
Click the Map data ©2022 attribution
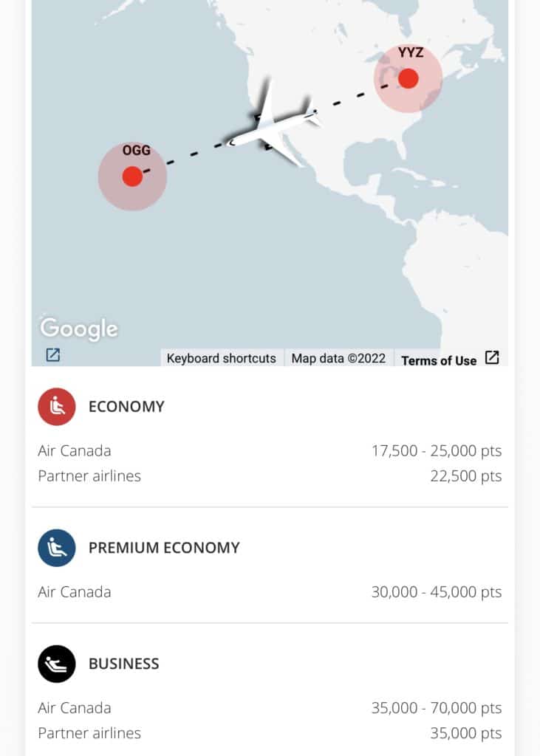338,358
